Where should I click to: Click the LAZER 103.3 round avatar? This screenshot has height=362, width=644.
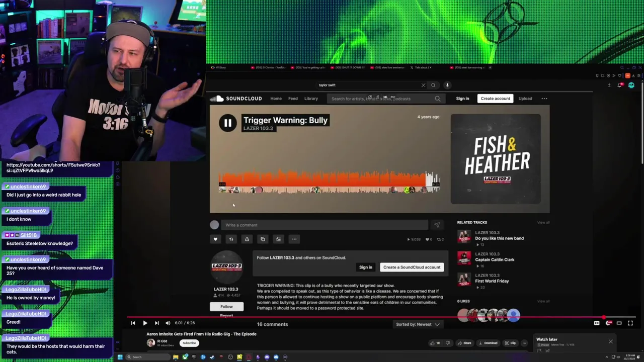pos(226,267)
